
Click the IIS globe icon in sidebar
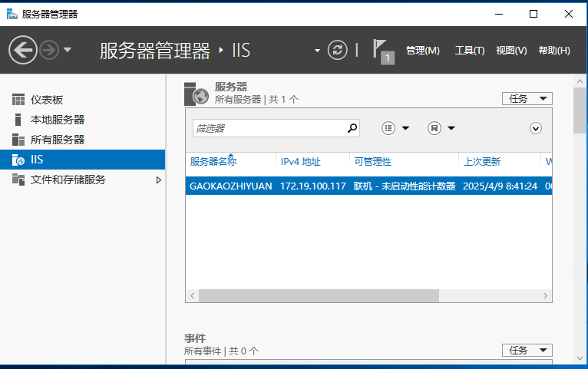[x=18, y=160]
